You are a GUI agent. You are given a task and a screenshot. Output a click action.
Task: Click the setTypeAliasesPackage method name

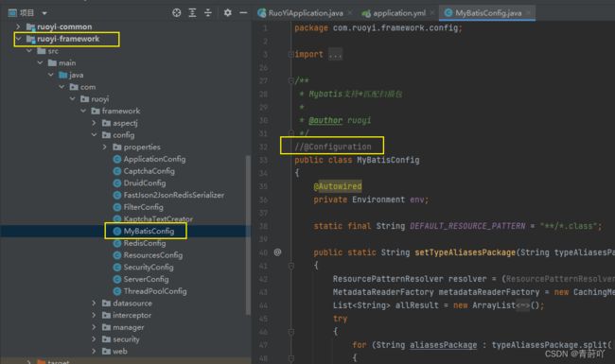pos(466,252)
